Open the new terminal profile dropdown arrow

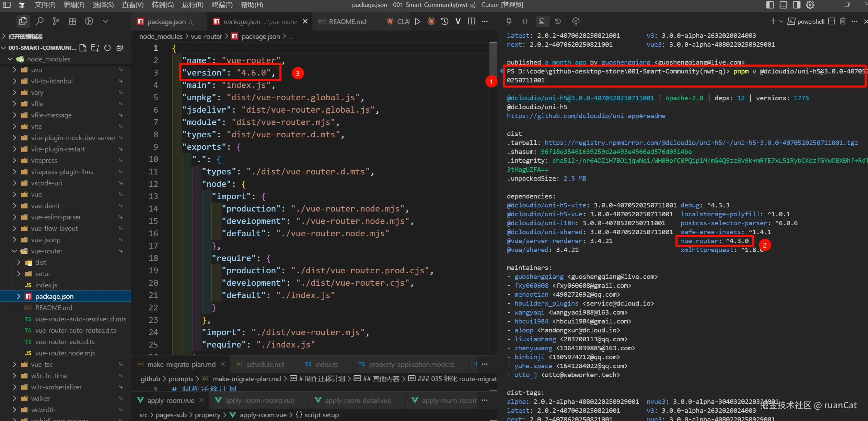click(781, 21)
